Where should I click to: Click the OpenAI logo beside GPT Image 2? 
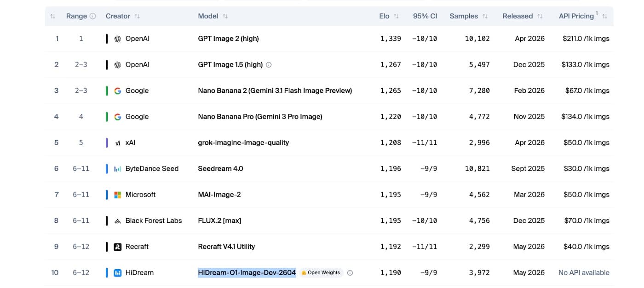[118, 39]
